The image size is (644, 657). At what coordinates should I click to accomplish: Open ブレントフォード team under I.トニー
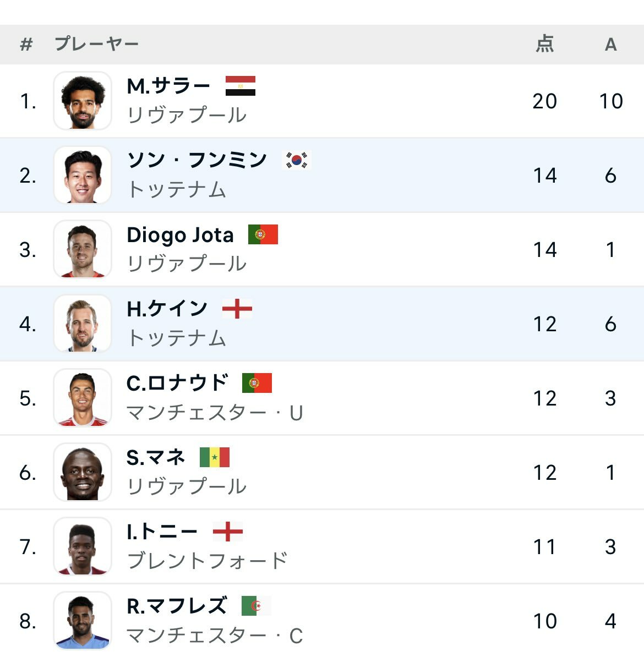(x=207, y=561)
